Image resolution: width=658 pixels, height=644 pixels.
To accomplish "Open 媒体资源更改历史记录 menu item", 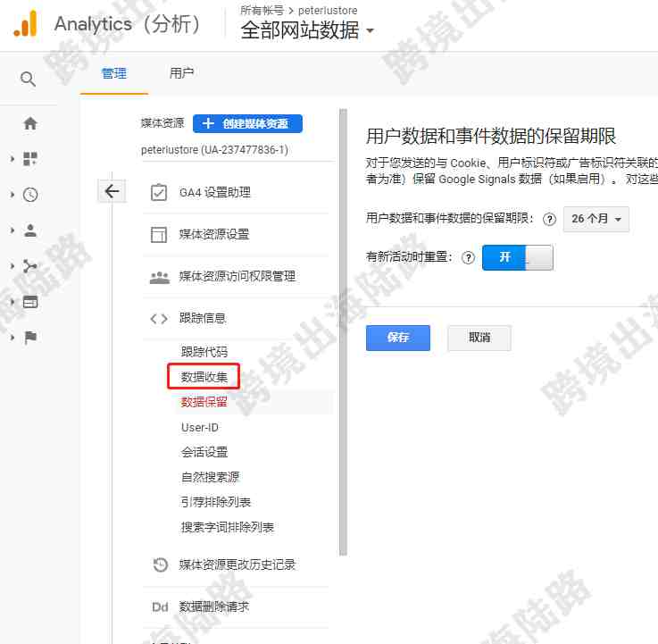I will tap(237, 565).
